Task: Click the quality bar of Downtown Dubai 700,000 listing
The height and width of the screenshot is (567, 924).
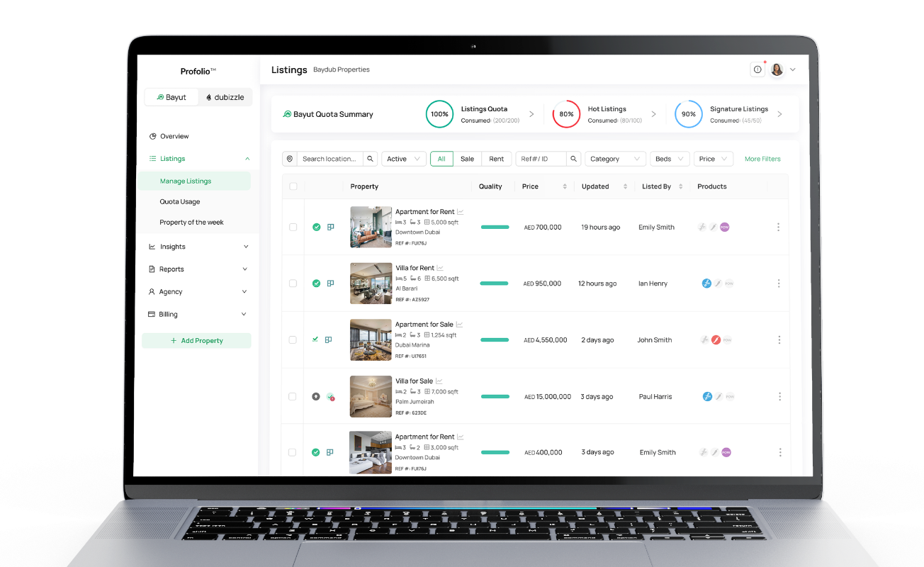Action: tap(495, 228)
